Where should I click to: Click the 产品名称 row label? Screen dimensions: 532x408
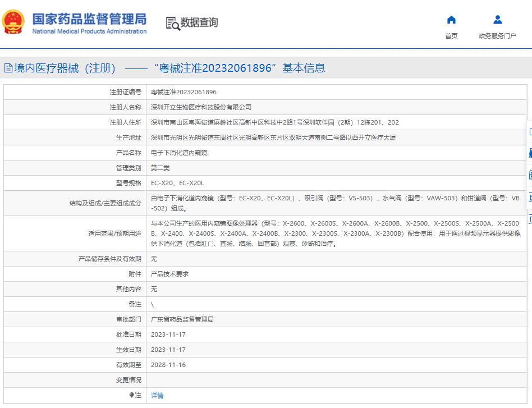(129, 153)
